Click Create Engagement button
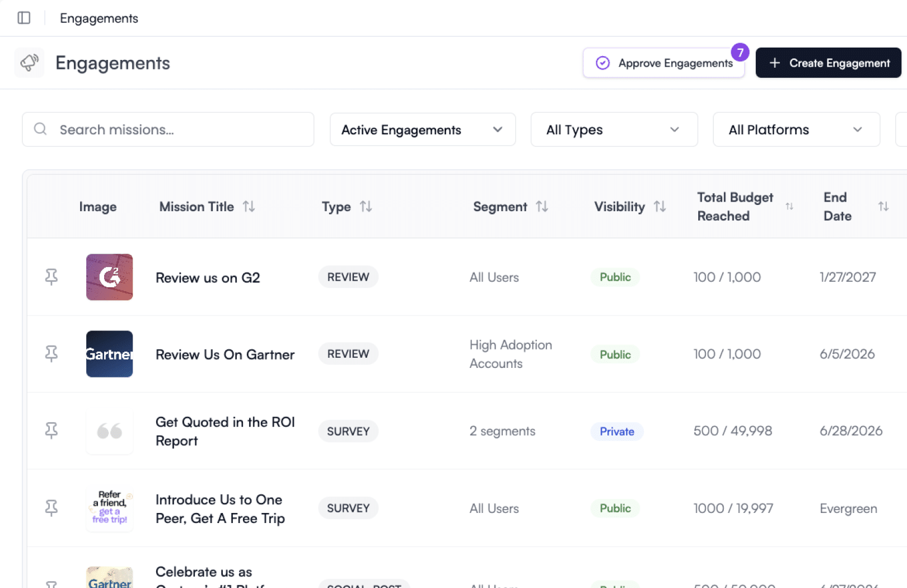 (x=828, y=63)
